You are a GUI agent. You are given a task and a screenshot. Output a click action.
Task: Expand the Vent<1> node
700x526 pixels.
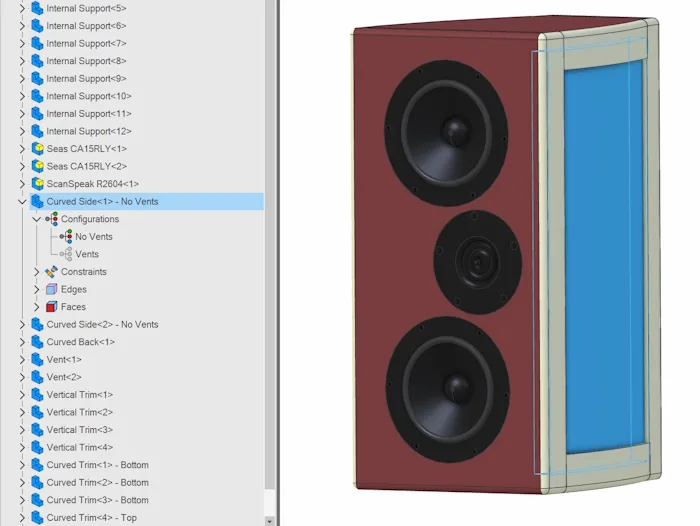coord(22,359)
